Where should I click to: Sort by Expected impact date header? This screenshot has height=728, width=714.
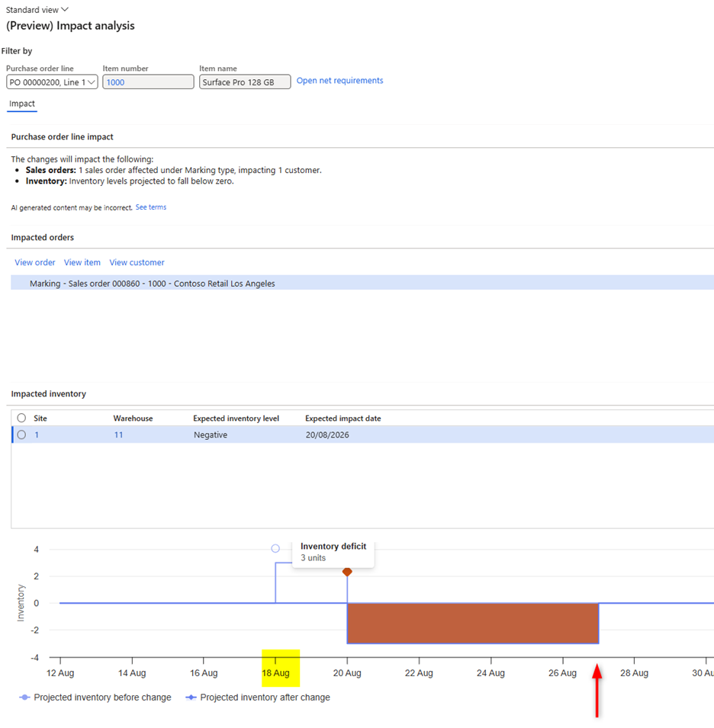[343, 419]
